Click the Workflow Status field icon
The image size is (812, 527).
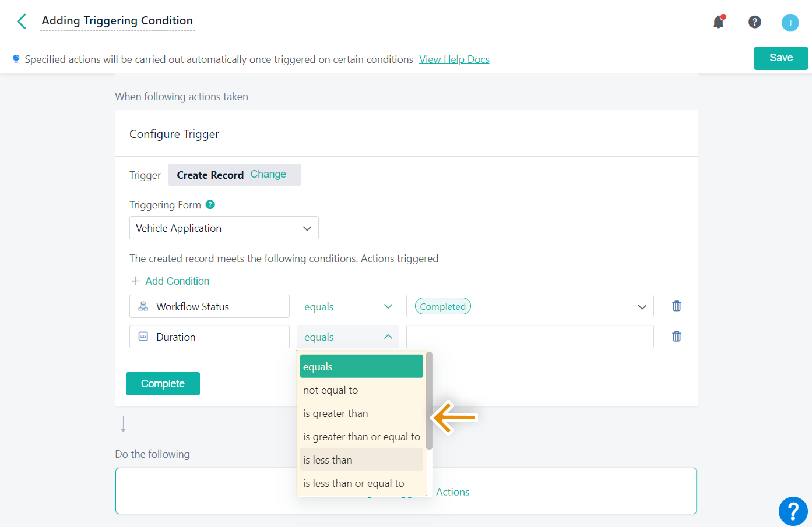point(143,306)
